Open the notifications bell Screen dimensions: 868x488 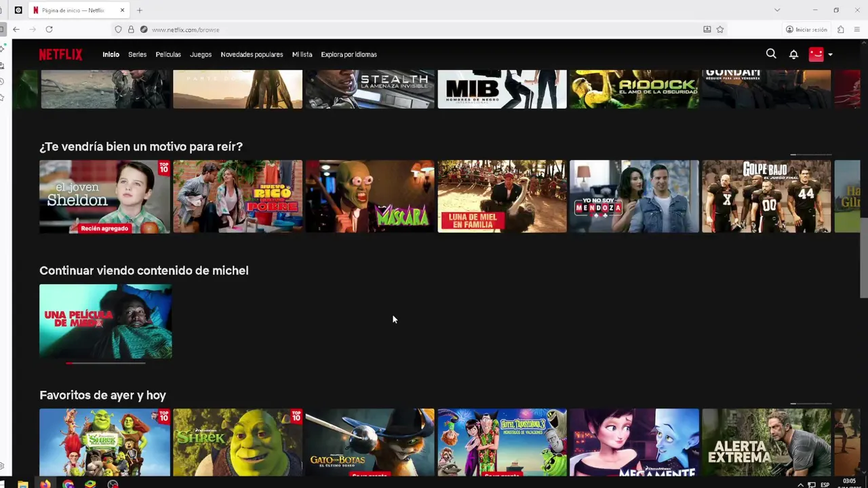[x=793, y=54]
